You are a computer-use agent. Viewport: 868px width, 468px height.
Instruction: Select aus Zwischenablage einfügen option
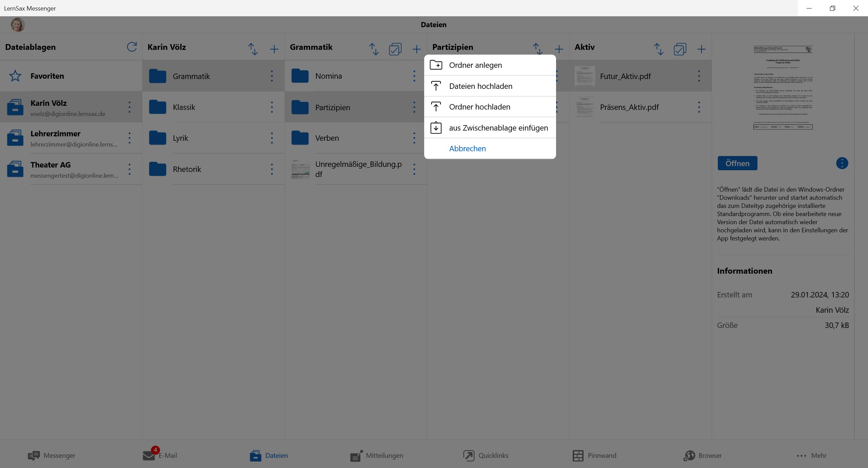[498, 128]
